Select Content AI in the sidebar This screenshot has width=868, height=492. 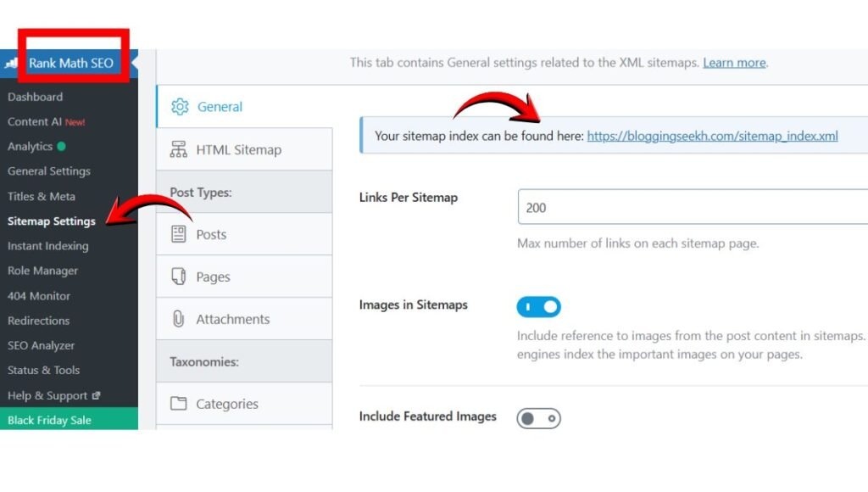(x=35, y=121)
